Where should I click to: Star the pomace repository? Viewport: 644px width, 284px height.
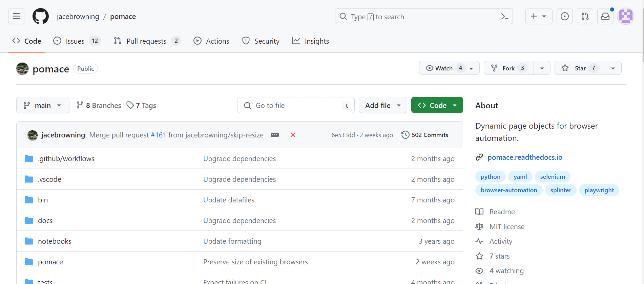pyautogui.click(x=580, y=68)
